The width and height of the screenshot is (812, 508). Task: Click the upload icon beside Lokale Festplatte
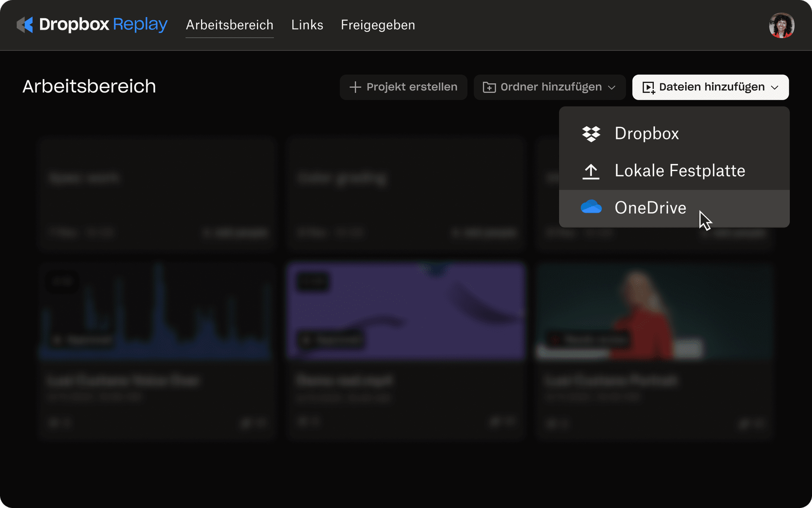(591, 171)
